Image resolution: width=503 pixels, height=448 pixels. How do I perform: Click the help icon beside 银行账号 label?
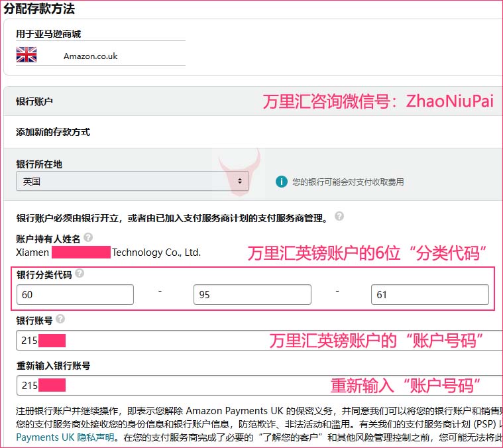point(60,319)
